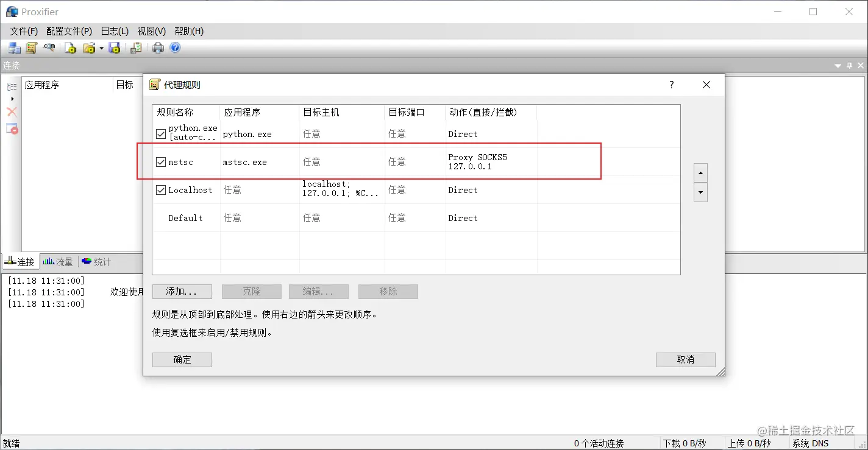
Task: Open the 文件(F) menu
Action: pyautogui.click(x=24, y=31)
